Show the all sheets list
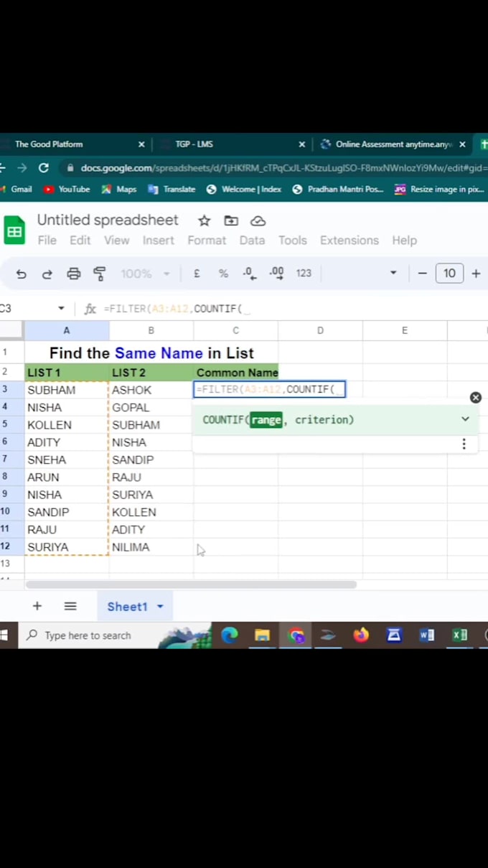This screenshot has height=868, width=488. click(x=70, y=606)
